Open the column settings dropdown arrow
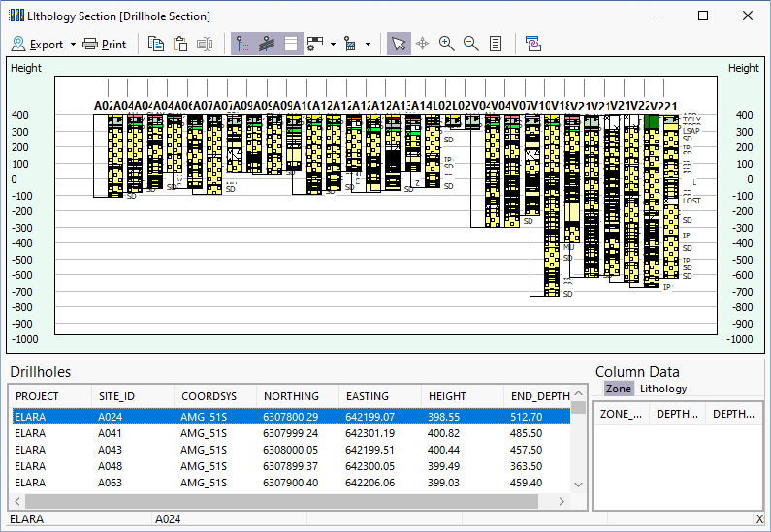The height and width of the screenshot is (532, 771). pos(333,45)
